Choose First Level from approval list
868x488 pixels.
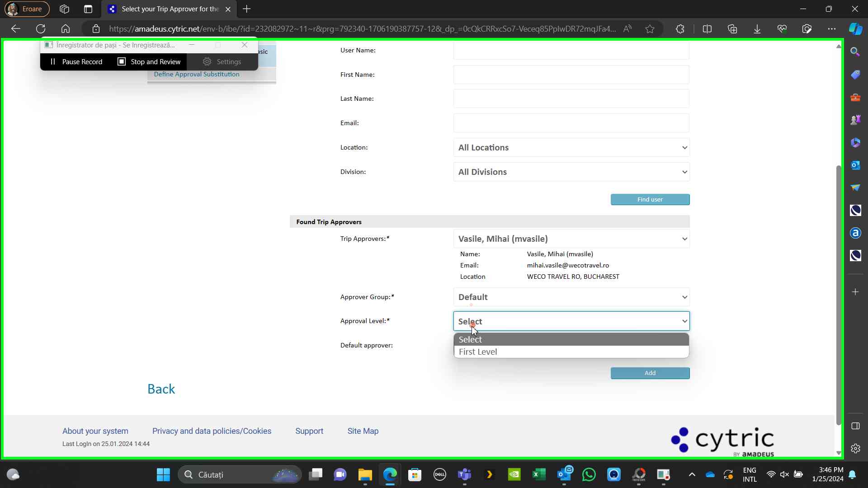click(x=478, y=352)
